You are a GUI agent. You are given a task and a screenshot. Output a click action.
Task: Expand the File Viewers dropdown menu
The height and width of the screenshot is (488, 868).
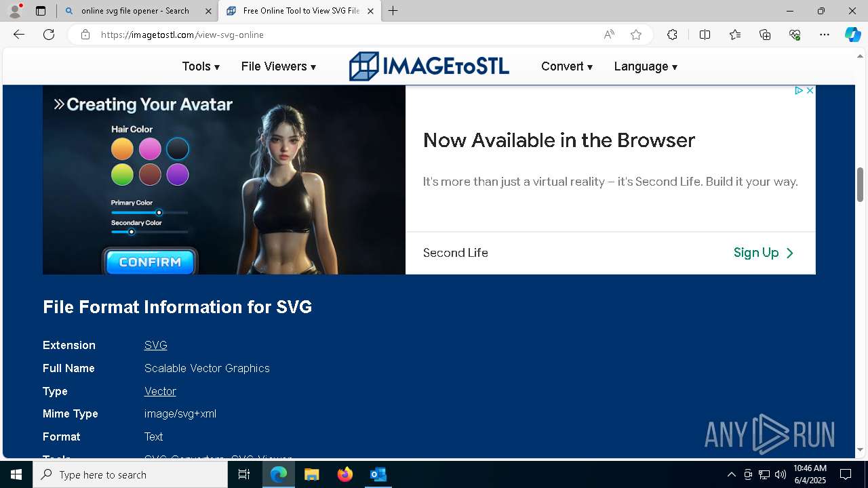coord(279,66)
